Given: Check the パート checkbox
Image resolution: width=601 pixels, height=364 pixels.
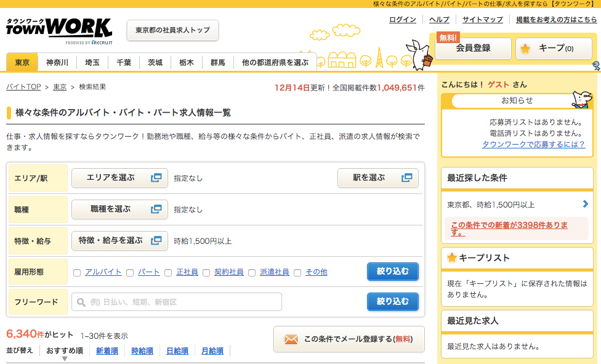Looking at the screenshot, I should [x=130, y=273].
